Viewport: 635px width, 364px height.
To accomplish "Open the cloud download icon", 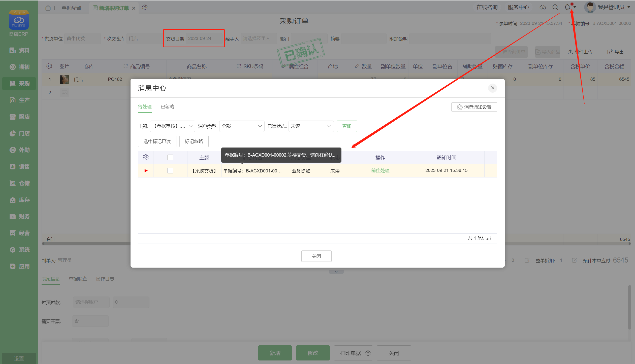I will [x=543, y=7].
